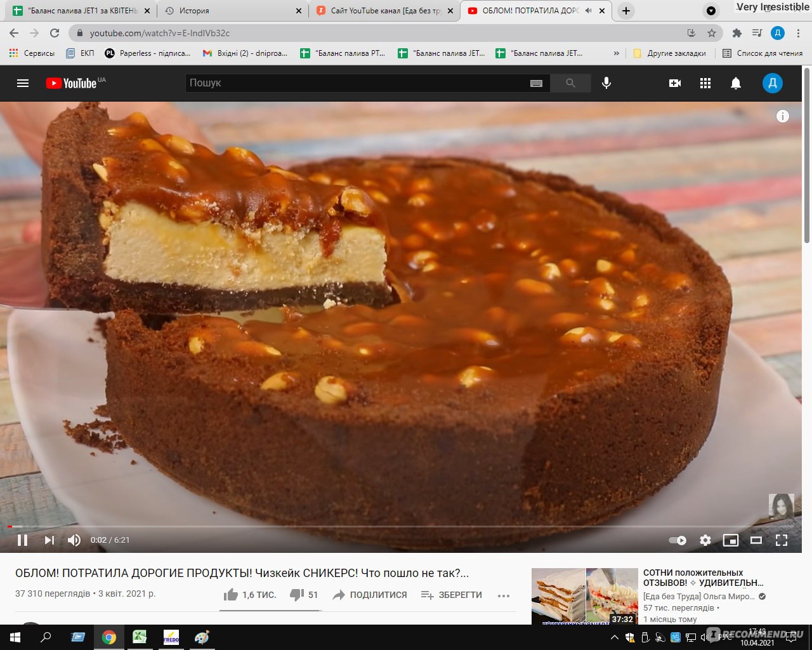Open YouTube notifications bell
Viewport: 812px width, 650px height.
(736, 83)
